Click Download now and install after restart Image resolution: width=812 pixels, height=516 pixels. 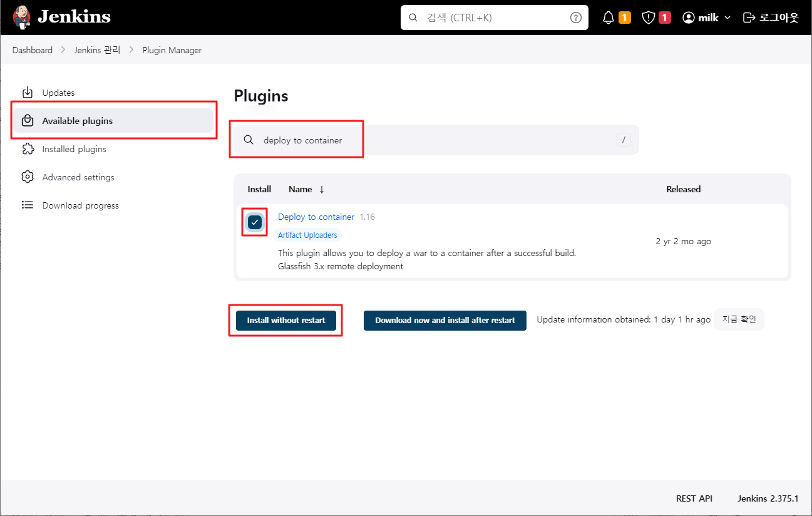[x=445, y=320]
